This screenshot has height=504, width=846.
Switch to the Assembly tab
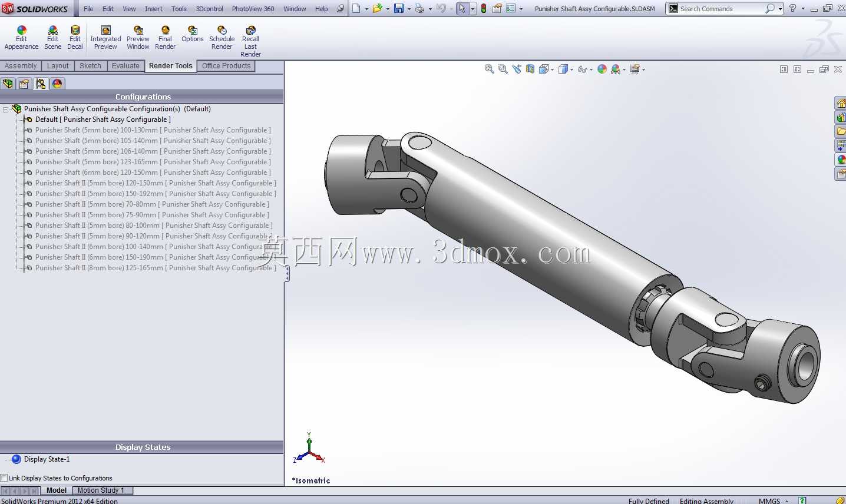pos(21,66)
